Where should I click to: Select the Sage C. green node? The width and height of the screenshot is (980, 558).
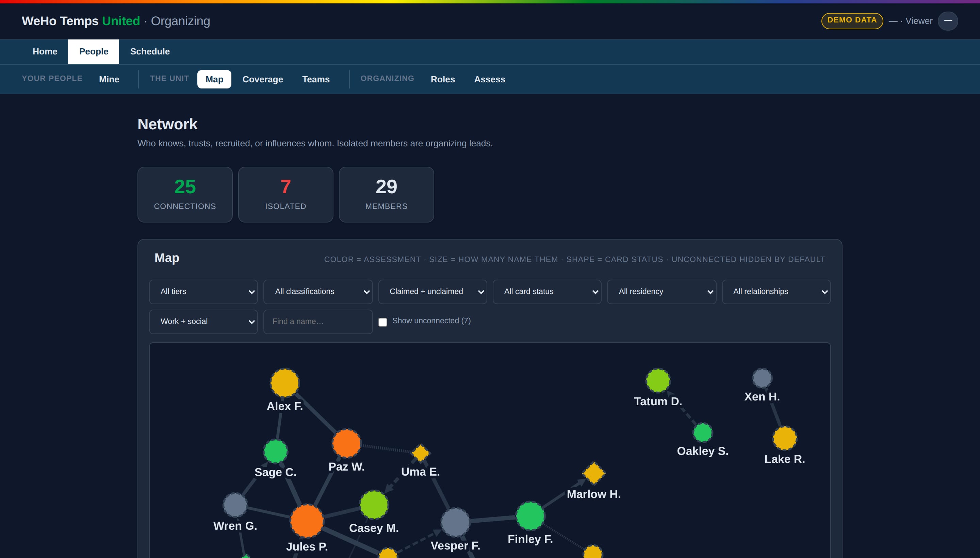276,451
